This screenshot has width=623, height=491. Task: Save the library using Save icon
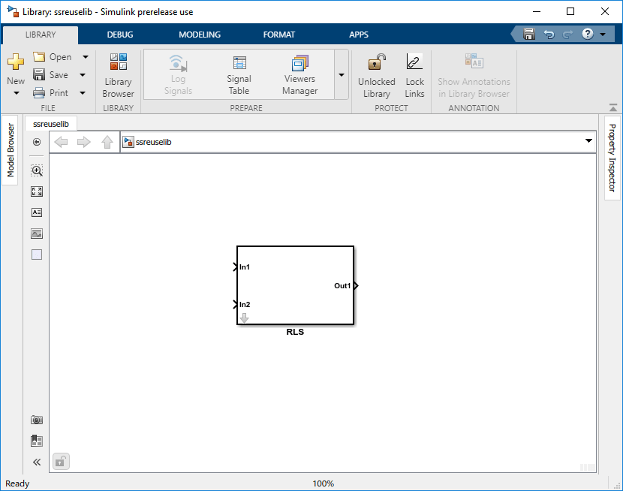(x=39, y=74)
